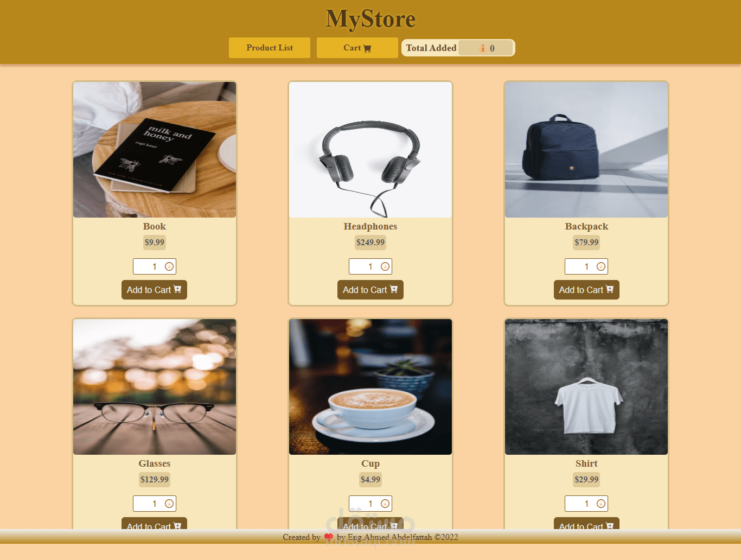Click the MyStore title heading
This screenshot has height=560, width=741.
coord(370,19)
